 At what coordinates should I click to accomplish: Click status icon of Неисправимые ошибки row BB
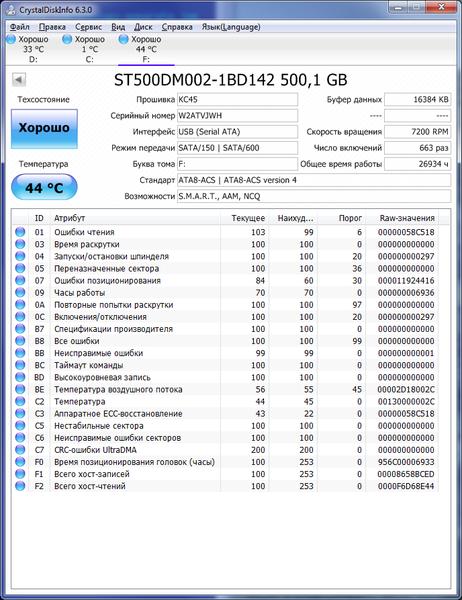[x=20, y=353]
